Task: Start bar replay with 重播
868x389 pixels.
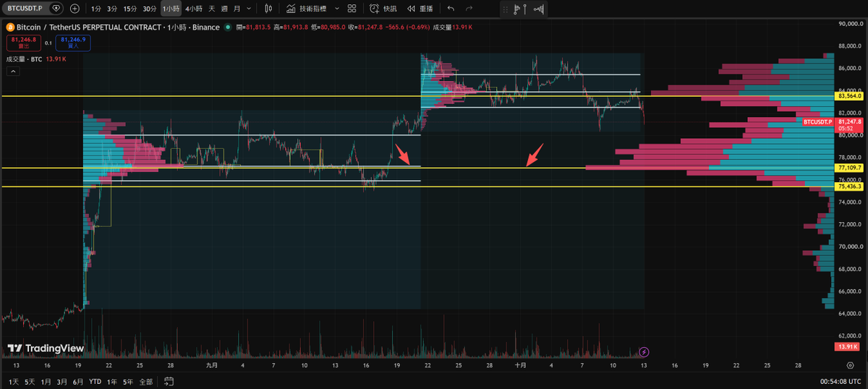Action: pos(420,9)
